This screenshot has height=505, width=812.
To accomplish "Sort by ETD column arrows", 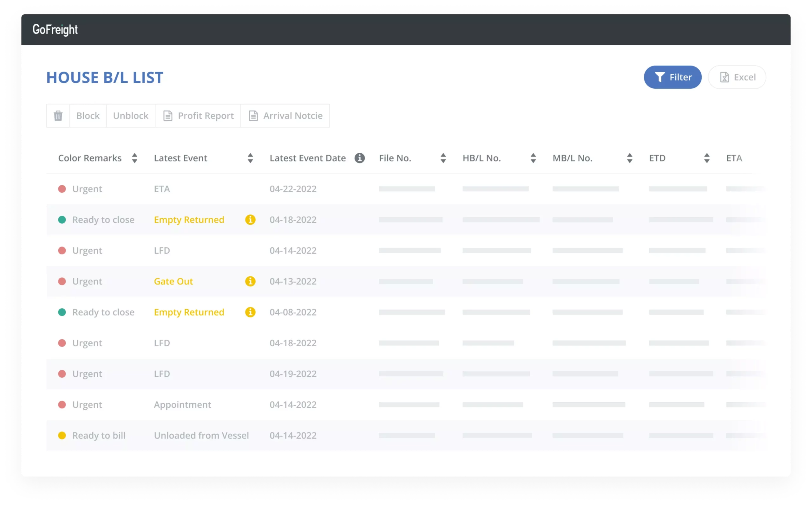I will pos(706,158).
